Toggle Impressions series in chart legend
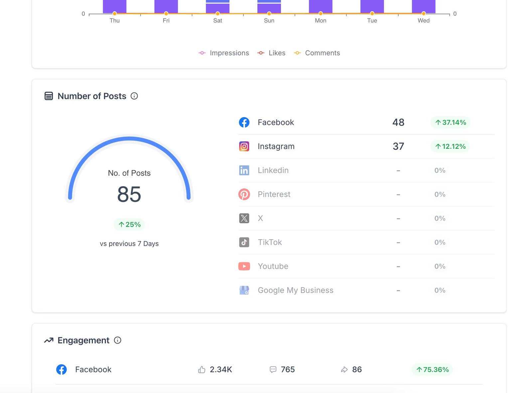This screenshot has height=393, width=532. point(223,53)
